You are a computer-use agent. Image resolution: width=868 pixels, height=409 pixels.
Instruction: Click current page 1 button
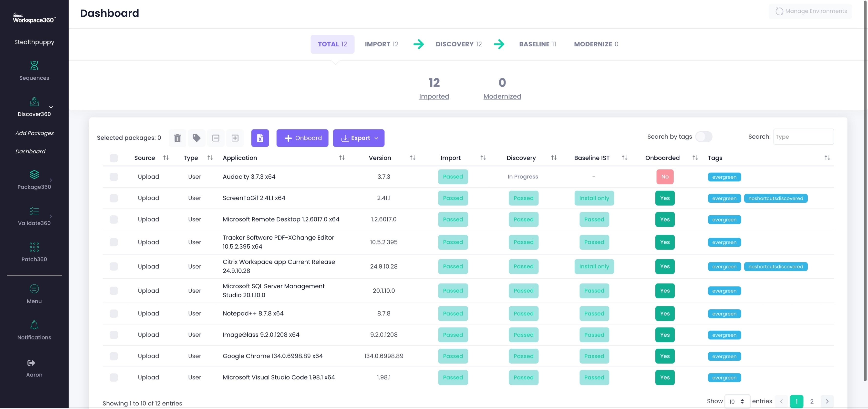click(796, 401)
